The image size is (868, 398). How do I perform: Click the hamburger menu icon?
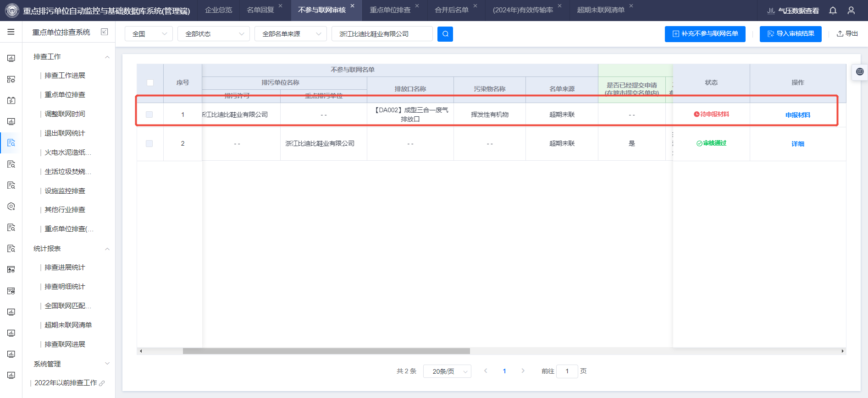point(11,32)
